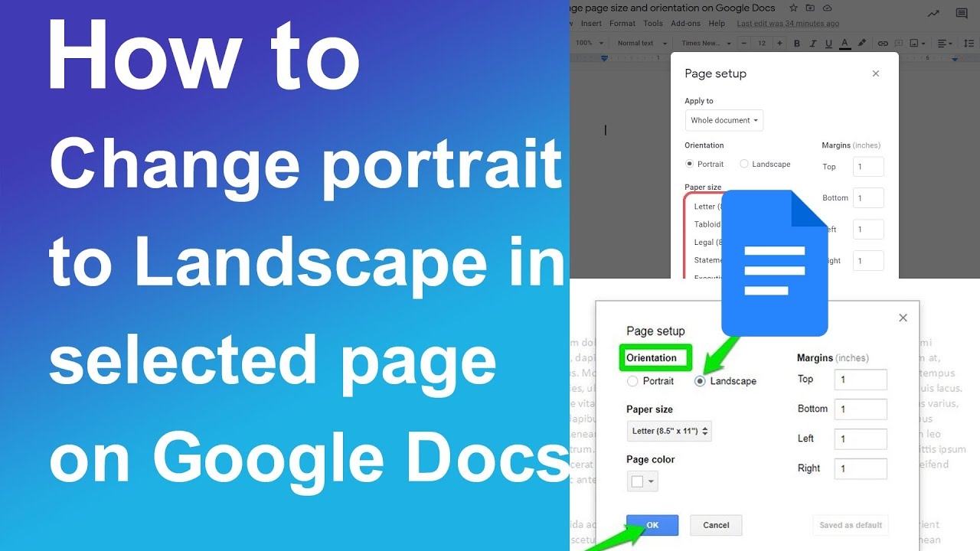This screenshot has height=551, width=980.
Task: Click the left indent marker on ruler
Action: point(604,58)
